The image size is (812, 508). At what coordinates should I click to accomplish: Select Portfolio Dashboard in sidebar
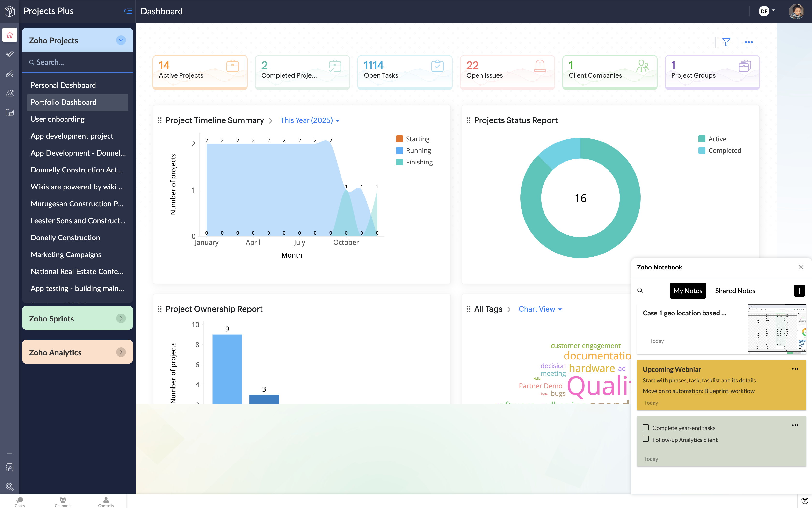click(78, 102)
